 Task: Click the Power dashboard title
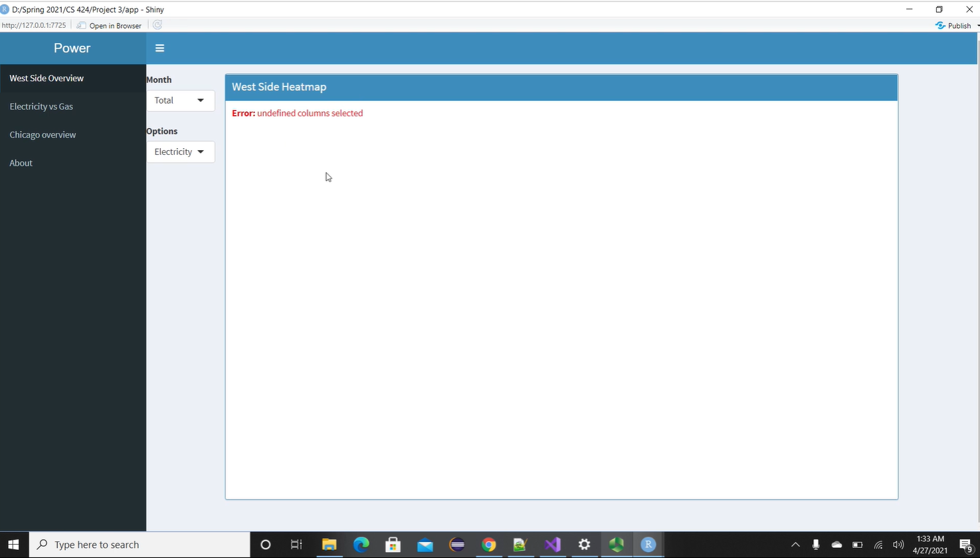pos(72,48)
